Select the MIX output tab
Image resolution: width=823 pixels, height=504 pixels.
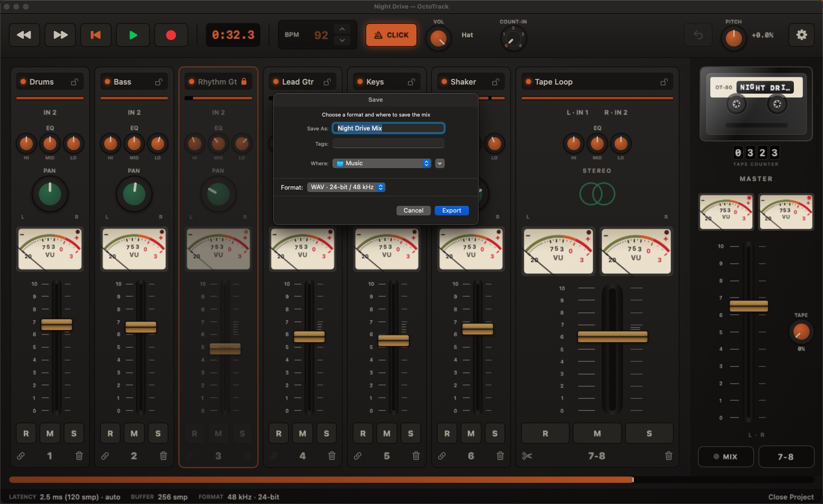pos(726,457)
